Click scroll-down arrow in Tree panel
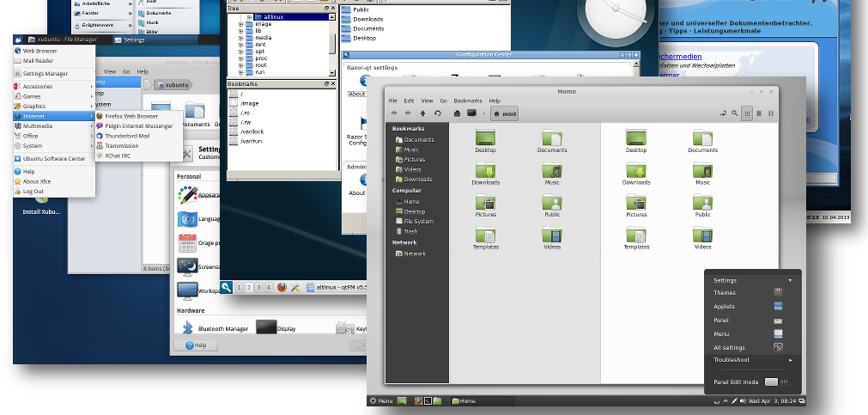 [332, 73]
